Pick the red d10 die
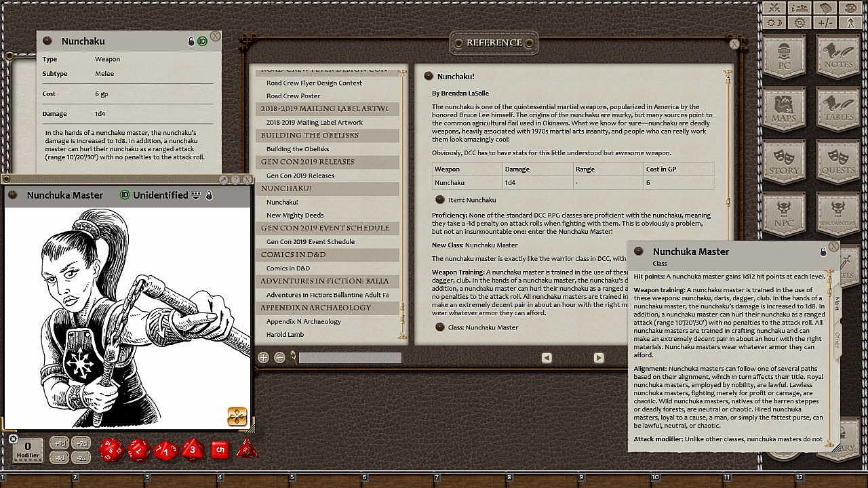 (x=166, y=450)
